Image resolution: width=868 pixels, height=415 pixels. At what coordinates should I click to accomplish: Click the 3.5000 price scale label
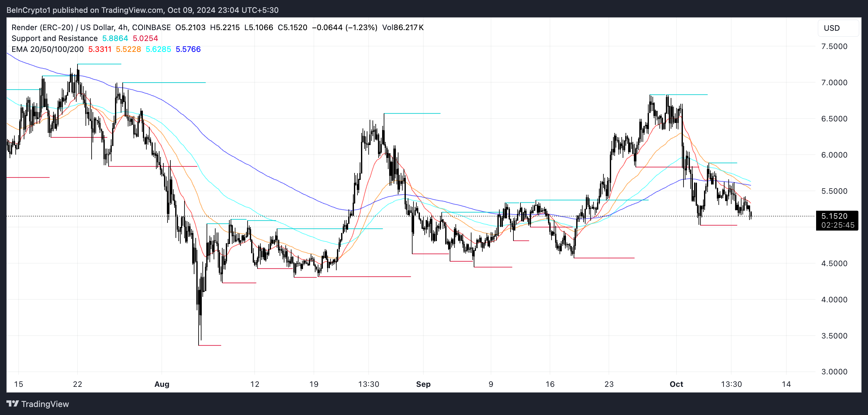(834, 336)
